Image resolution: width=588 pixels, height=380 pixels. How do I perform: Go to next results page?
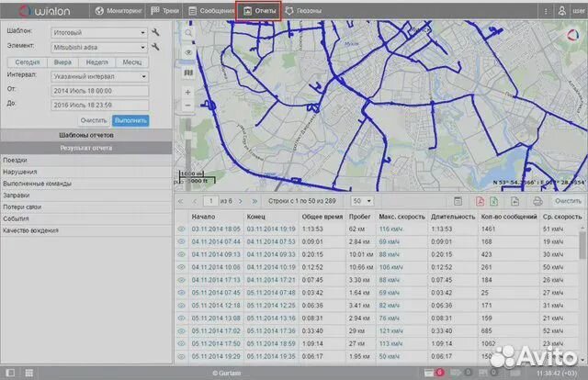241,201
